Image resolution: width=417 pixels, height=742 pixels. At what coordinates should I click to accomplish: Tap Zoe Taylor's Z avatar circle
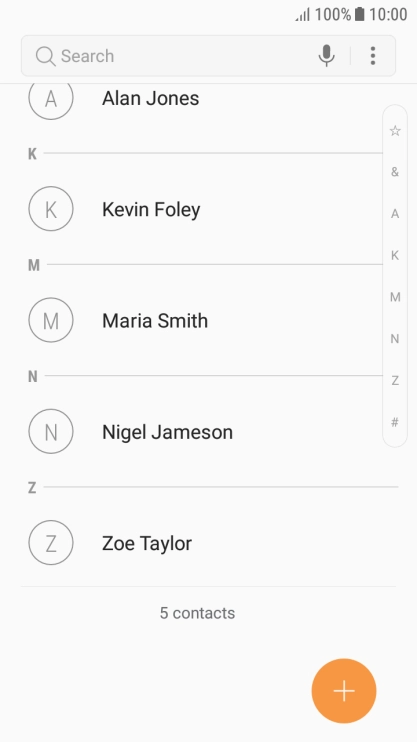(51, 543)
